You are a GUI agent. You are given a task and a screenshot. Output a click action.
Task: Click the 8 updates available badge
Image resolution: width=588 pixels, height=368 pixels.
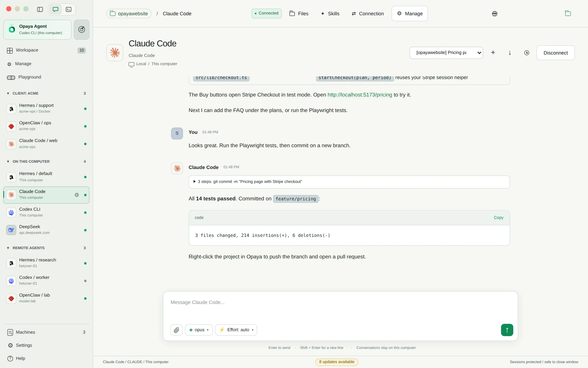(x=337, y=362)
